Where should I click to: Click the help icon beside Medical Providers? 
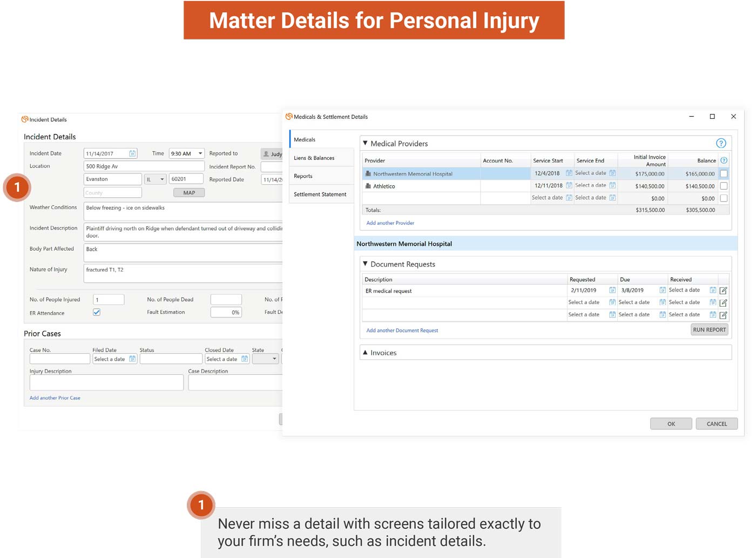721,143
